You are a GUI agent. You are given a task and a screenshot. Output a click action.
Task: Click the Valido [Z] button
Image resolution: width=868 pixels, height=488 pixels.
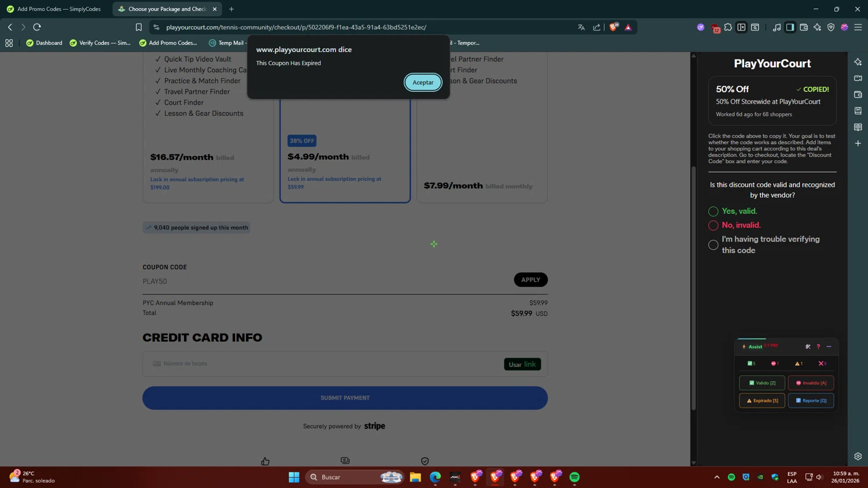[x=762, y=383]
